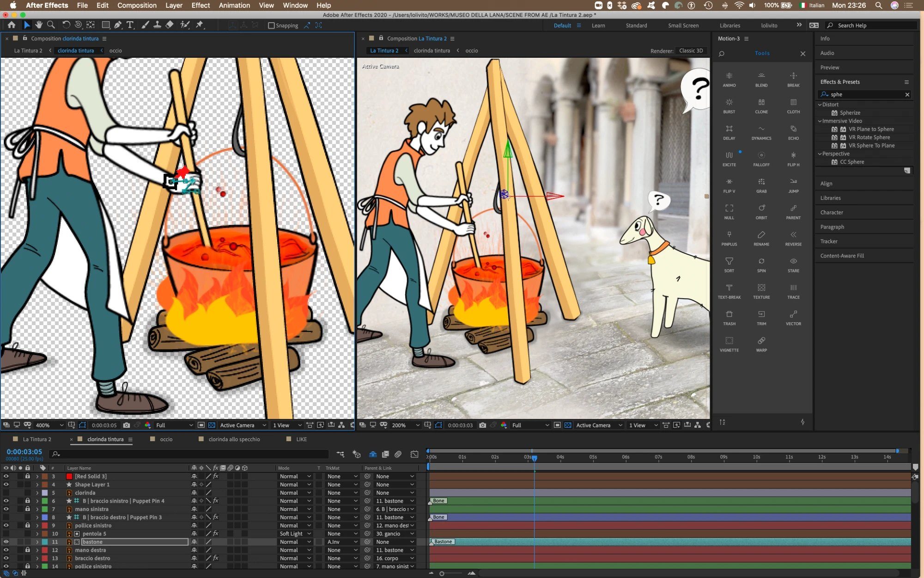Open the 400% magnification dropdown
This screenshot has height=578, width=924.
pos(50,425)
